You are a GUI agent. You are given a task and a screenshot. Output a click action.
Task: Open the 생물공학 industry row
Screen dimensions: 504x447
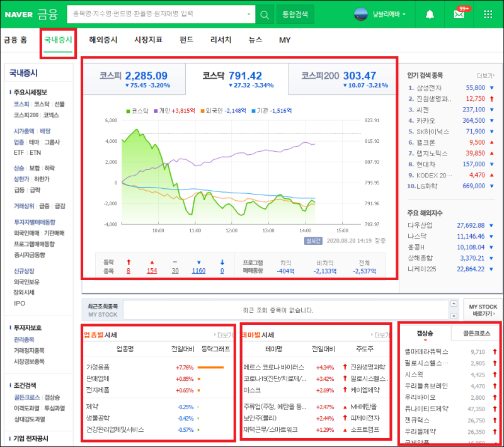point(98,419)
